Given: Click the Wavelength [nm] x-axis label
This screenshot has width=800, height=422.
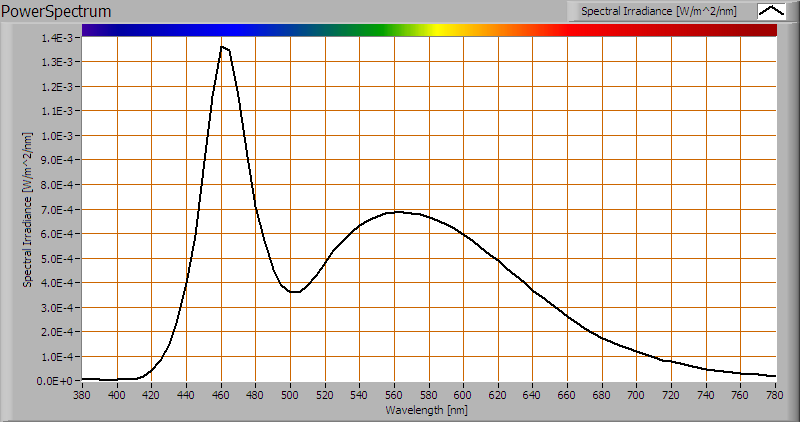Looking at the screenshot, I should click(429, 410).
